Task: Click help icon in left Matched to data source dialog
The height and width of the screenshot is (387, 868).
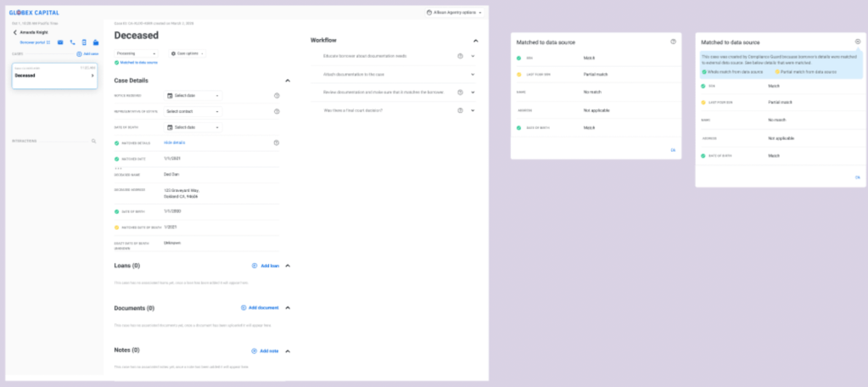Action: click(x=673, y=42)
